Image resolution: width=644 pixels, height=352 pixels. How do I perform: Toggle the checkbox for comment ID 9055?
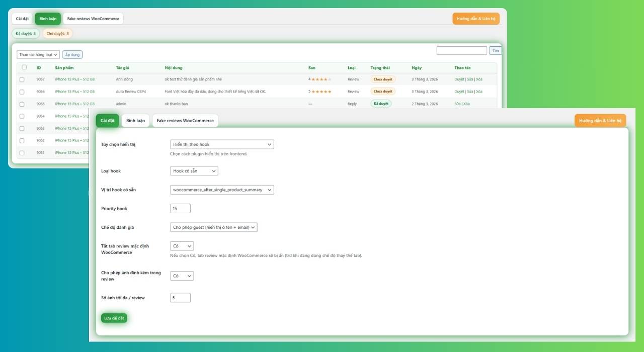coord(22,104)
